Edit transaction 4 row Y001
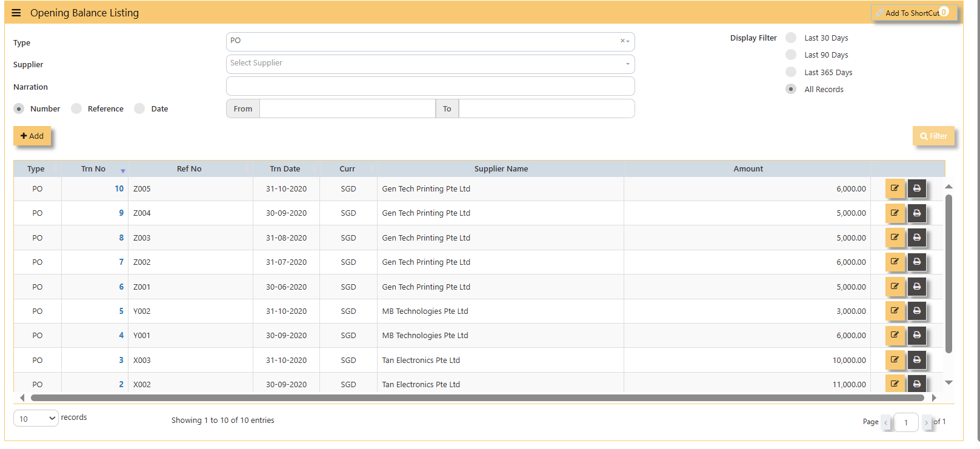Screen dimensions: 980x449 (895, 335)
